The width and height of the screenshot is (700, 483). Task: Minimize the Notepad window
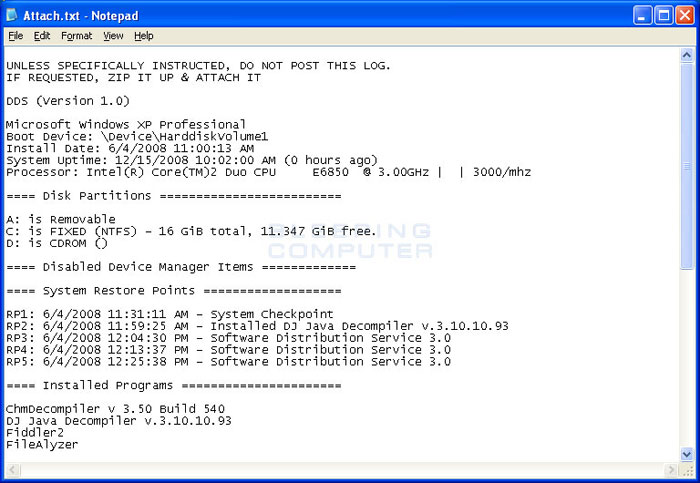pyautogui.click(x=642, y=16)
